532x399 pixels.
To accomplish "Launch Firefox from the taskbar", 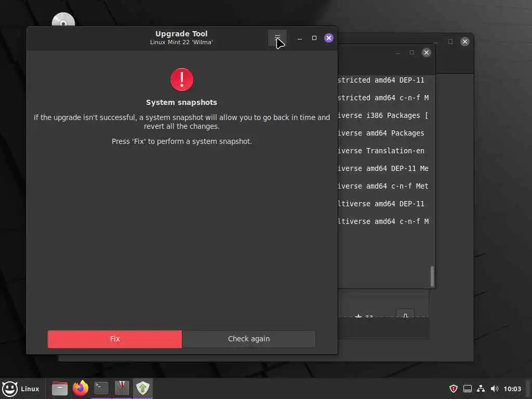I will [81, 389].
